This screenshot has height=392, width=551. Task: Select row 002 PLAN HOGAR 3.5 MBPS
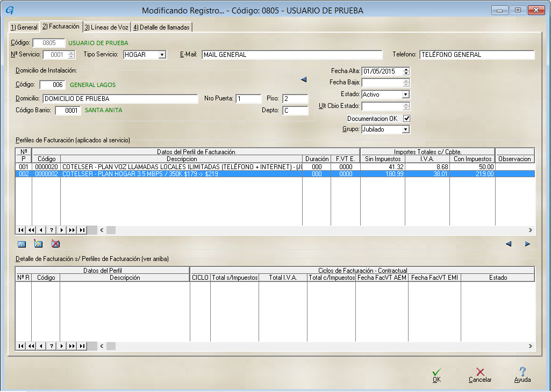[x=275, y=174]
